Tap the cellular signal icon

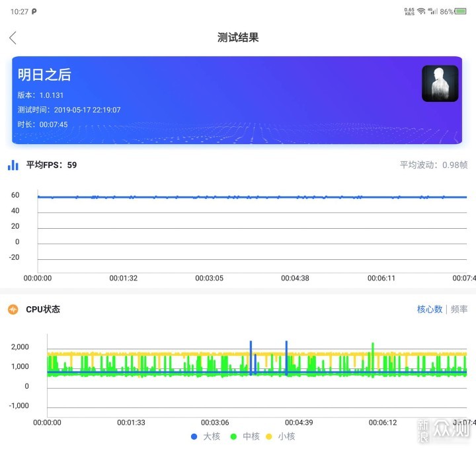point(432,11)
